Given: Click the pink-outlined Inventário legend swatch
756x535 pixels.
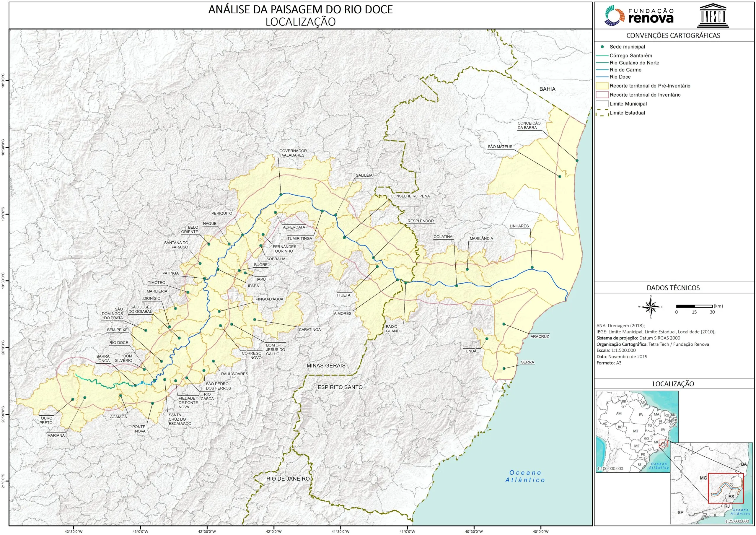Looking at the screenshot, I should pos(602,95).
